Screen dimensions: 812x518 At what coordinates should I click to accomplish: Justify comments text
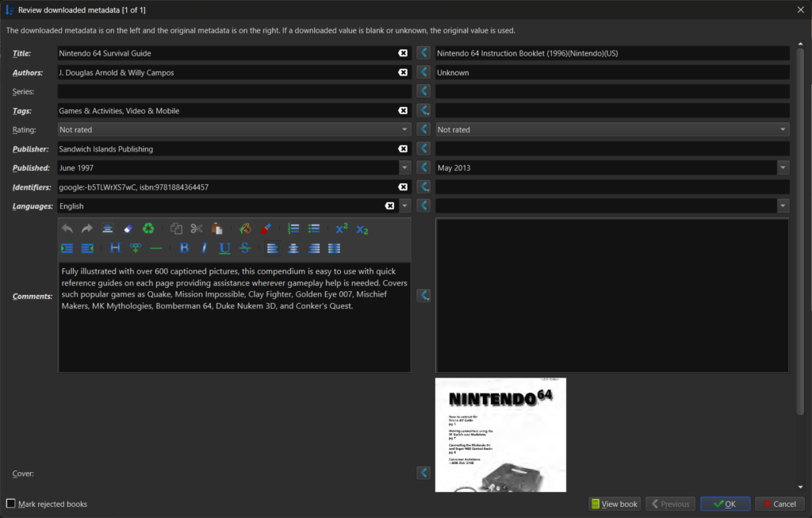pyautogui.click(x=335, y=248)
